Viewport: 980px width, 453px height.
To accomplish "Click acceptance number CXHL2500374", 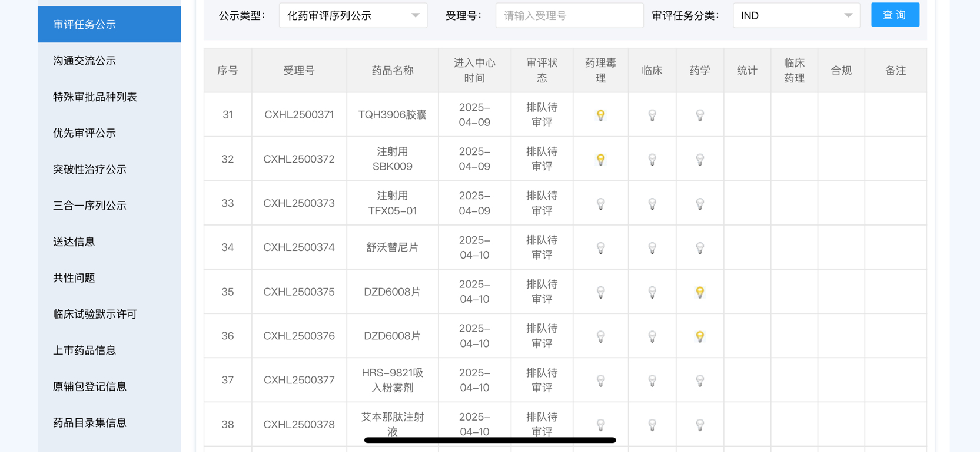I will click(x=299, y=247).
